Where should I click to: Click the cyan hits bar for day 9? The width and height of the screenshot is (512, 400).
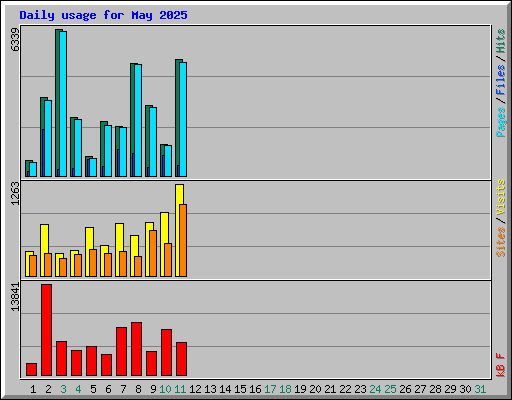(x=153, y=142)
